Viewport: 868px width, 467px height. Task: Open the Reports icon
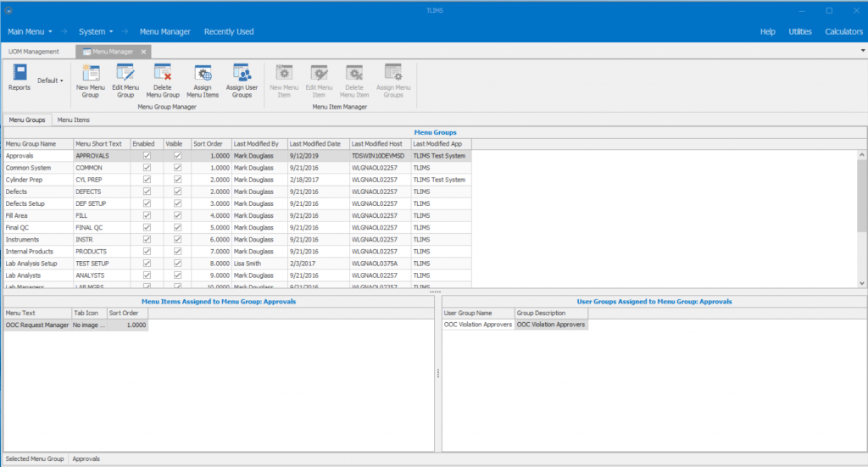(19, 77)
